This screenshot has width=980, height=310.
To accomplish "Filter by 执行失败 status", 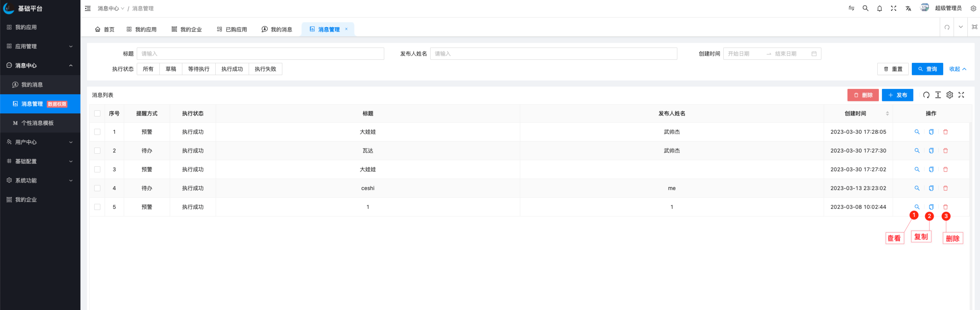I will point(265,69).
